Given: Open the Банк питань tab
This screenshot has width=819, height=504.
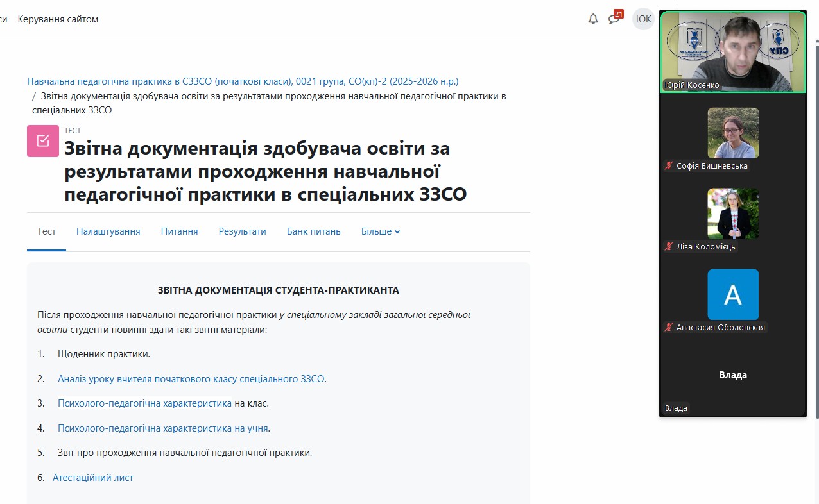Looking at the screenshot, I should click(x=313, y=231).
